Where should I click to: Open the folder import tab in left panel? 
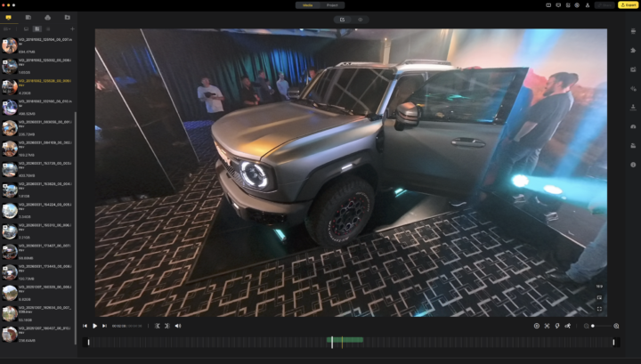coord(68,18)
